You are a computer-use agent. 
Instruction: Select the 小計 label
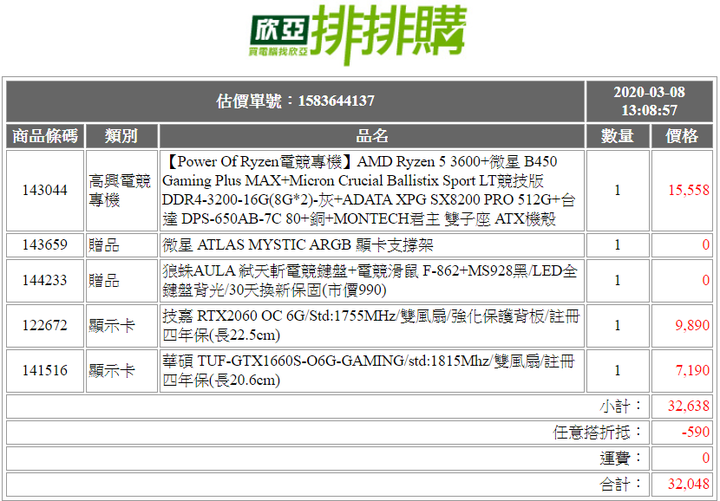tap(621, 406)
